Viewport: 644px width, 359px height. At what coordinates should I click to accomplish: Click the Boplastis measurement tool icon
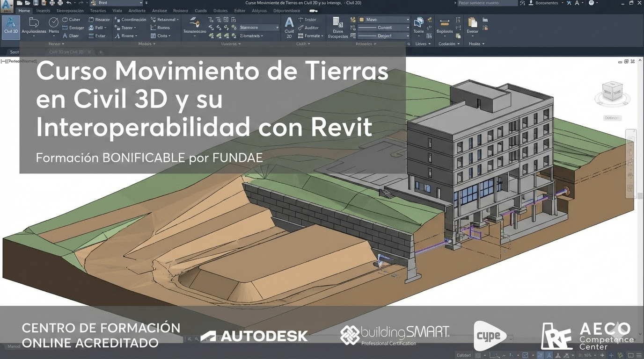click(x=445, y=23)
